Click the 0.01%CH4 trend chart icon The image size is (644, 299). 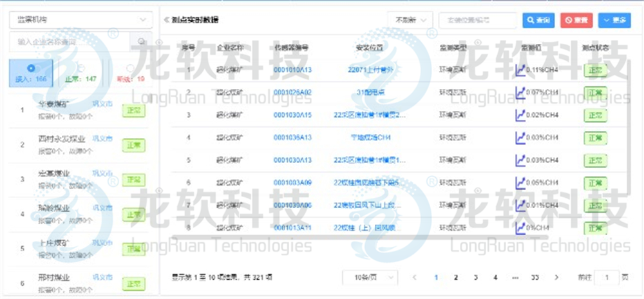tap(520, 205)
